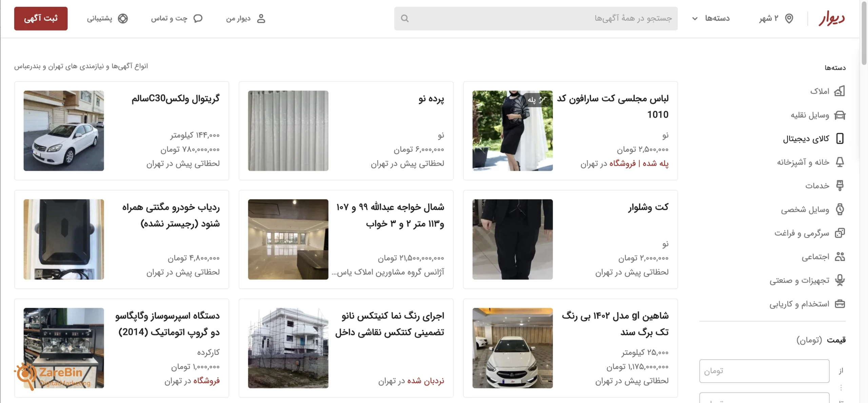Expand the دسته‌ها dropdown in header
The height and width of the screenshot is (403, 868).
click(711, 18)
